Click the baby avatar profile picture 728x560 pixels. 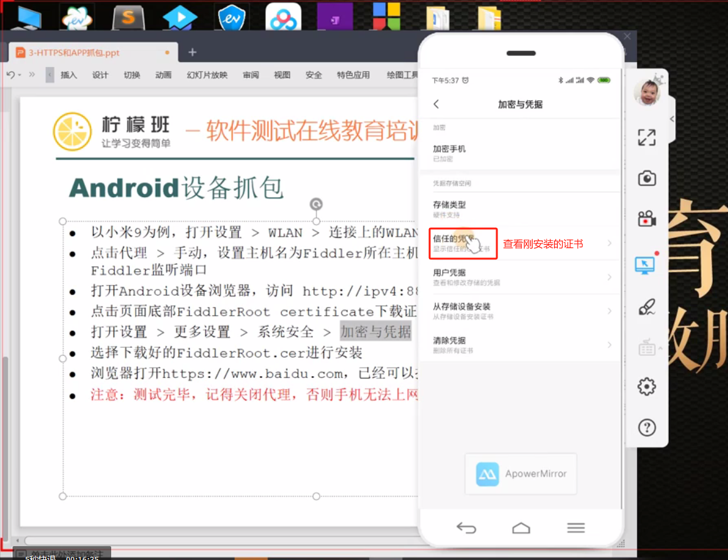(x=646, y=92)
